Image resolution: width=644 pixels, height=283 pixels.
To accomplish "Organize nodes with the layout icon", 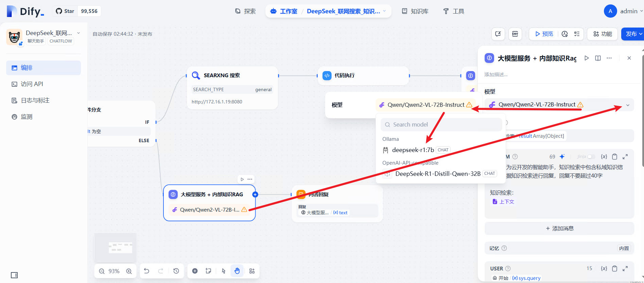I will (x=252, y=271).
